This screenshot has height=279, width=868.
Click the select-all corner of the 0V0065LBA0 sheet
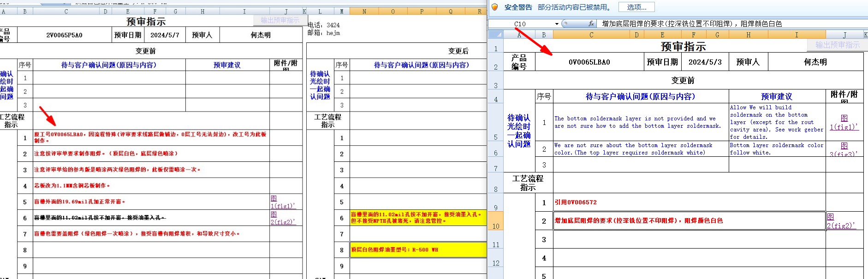pos(496,35)
